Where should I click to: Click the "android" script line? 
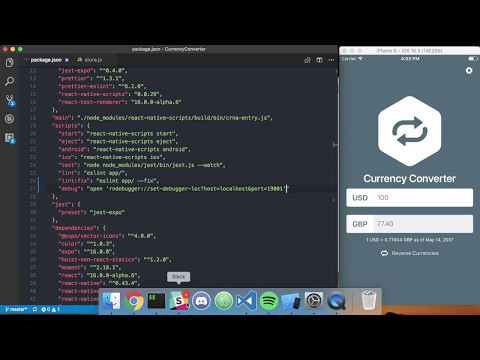point(125,149)
